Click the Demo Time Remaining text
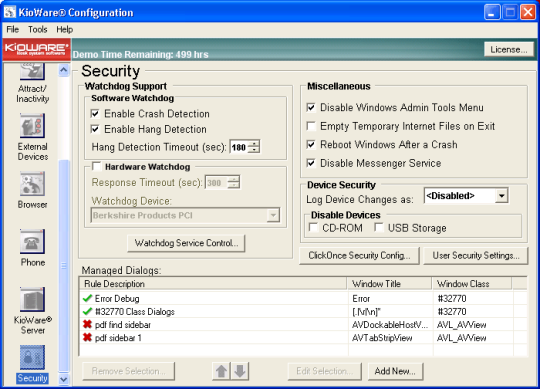The image size is (540, 389). (141, 54)
